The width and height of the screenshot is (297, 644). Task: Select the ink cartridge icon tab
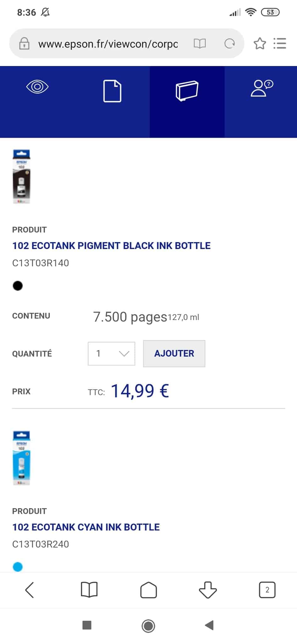click(x=187, y=91)
